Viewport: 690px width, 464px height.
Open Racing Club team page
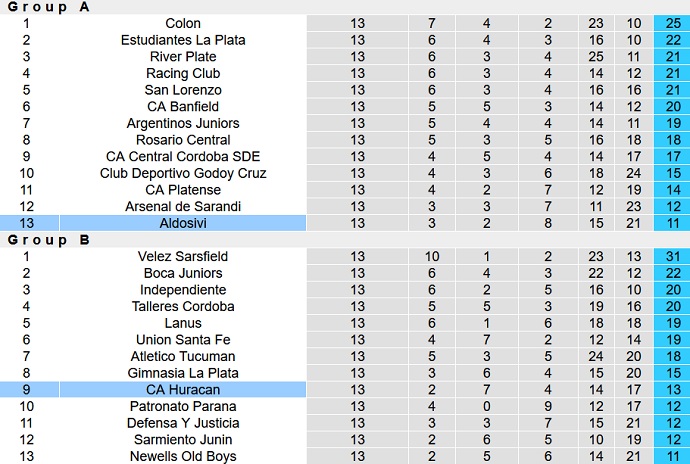click(183, 73)
